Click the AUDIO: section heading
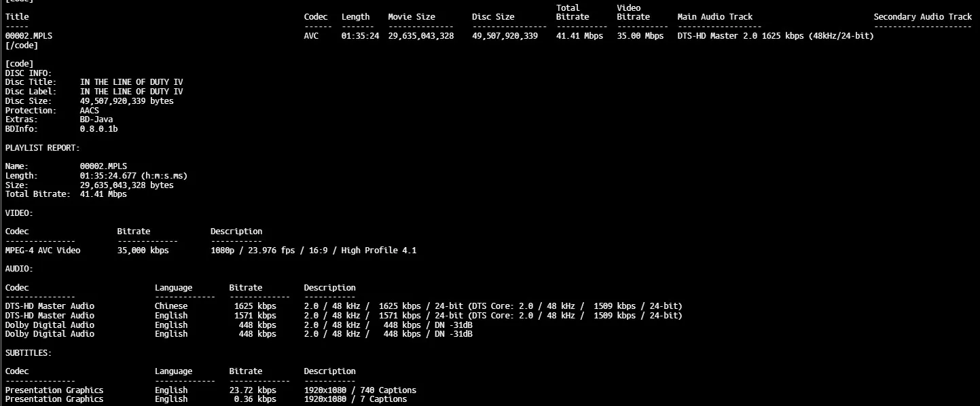Image resolution: width=980 pixels, height=406 pixels. (x=19, y=269)
